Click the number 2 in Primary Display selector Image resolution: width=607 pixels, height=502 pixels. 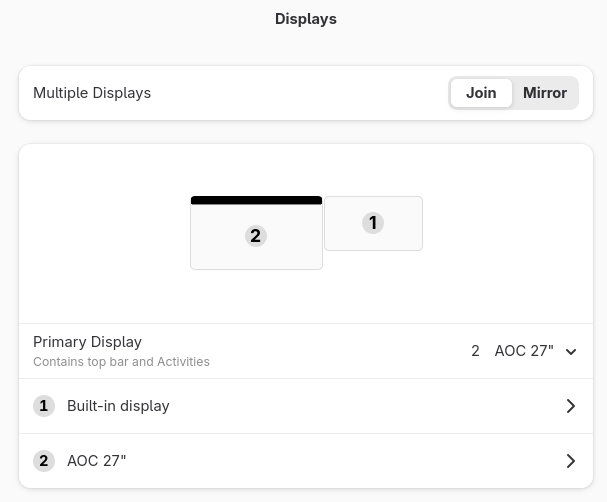click(475, 351)
